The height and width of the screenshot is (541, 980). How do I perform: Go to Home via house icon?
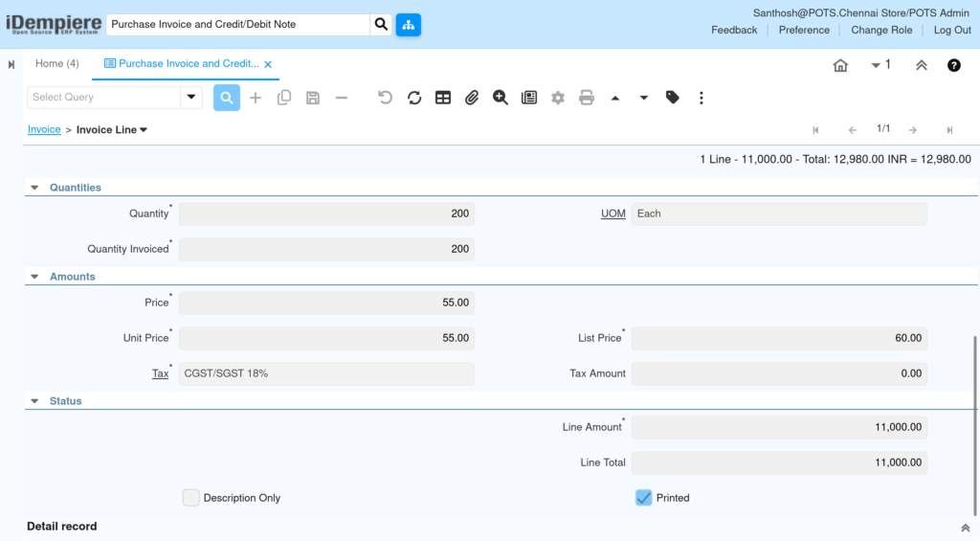[840, 65]
